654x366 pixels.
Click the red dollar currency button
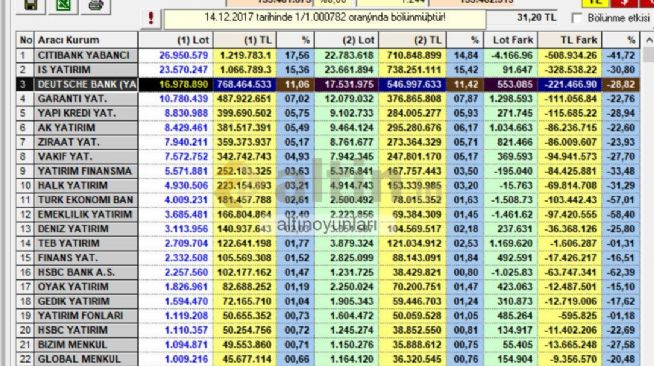coord(624,3)
